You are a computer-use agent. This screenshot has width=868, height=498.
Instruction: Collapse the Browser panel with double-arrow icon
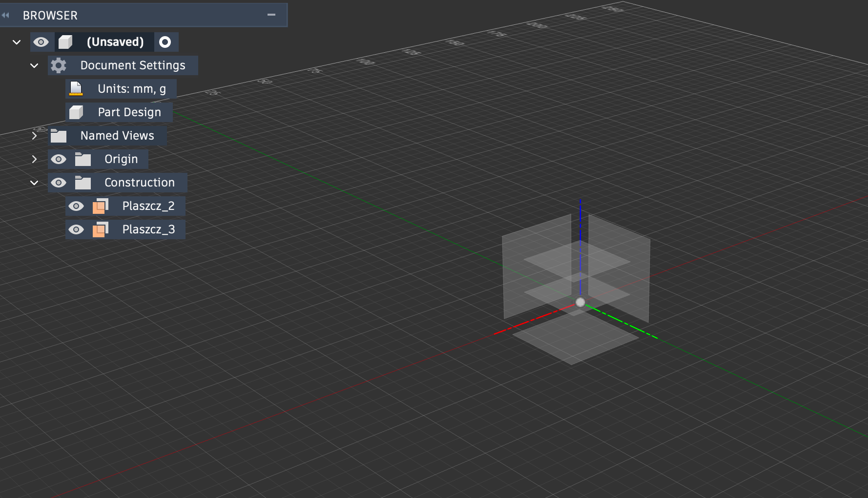[x=5, y=15]
